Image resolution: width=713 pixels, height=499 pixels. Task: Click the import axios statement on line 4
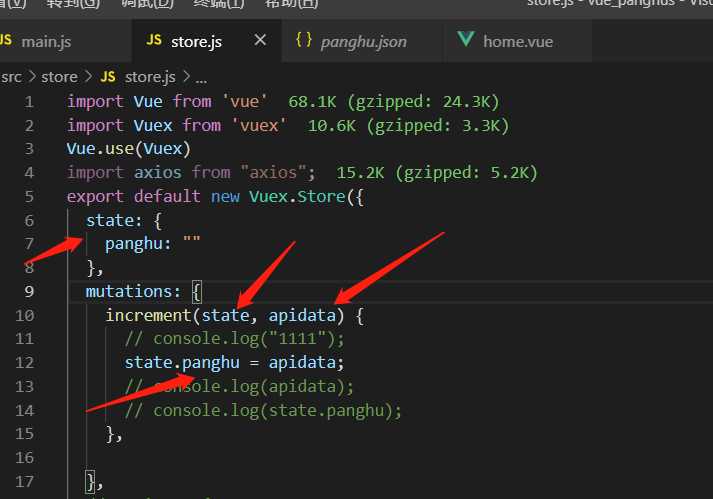(191, 173)
